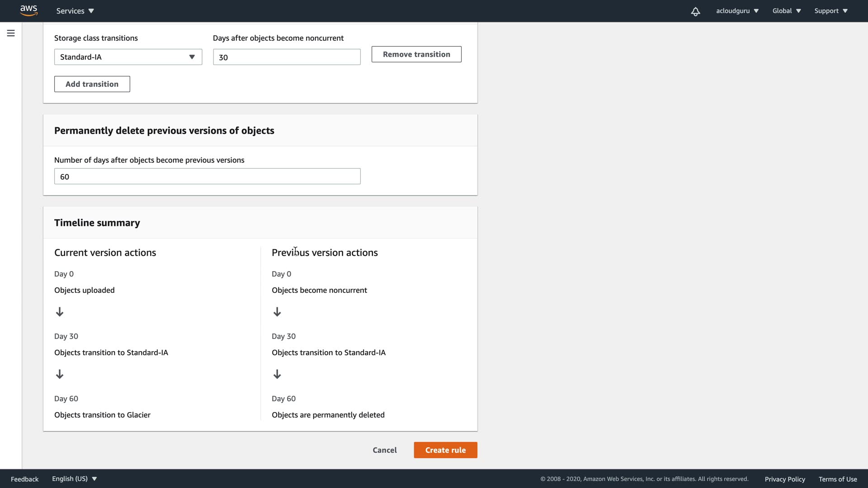
Task: Click the Day 30 arrow under Current version actions
Action: click(60, 374)
